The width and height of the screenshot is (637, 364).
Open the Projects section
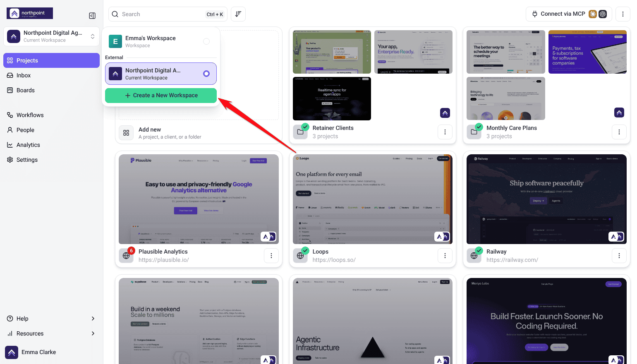click(51, 60)
